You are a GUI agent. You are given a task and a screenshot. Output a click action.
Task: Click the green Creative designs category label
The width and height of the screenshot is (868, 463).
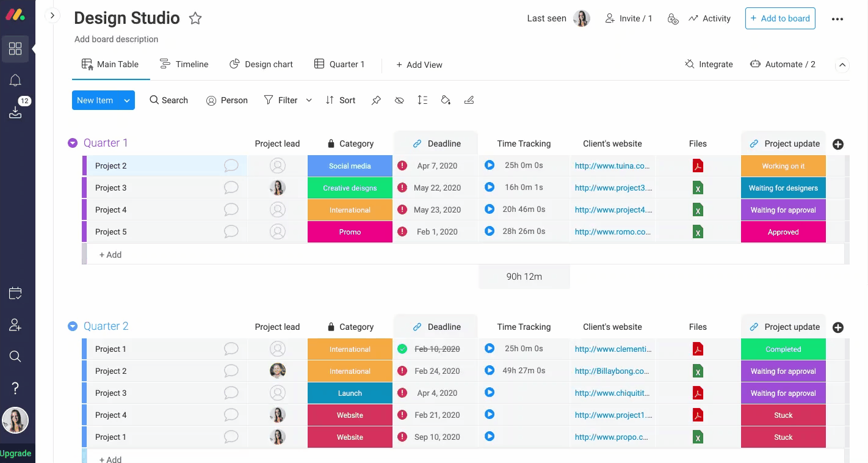tap(350, 188)
